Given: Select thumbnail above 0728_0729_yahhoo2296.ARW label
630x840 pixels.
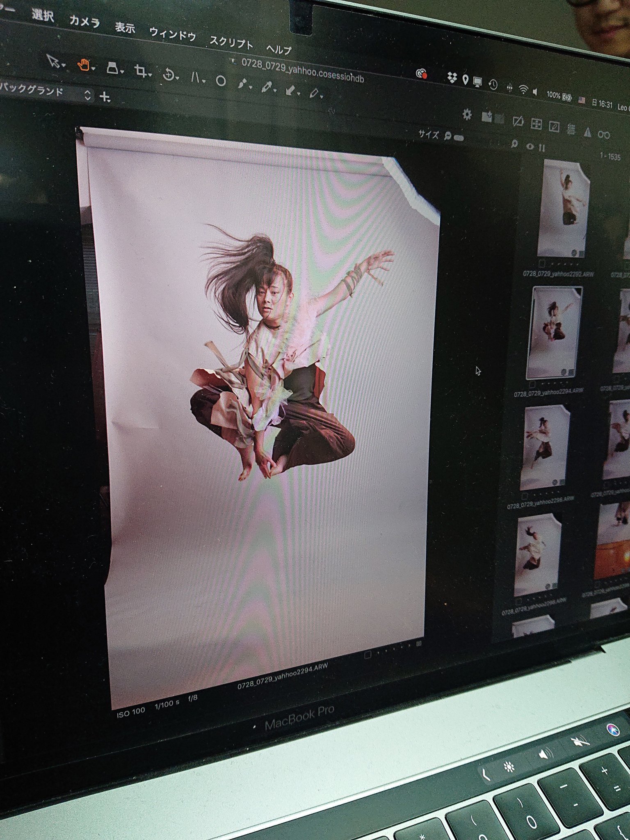Looking at the screenshot, I should (x=545, y=447).
